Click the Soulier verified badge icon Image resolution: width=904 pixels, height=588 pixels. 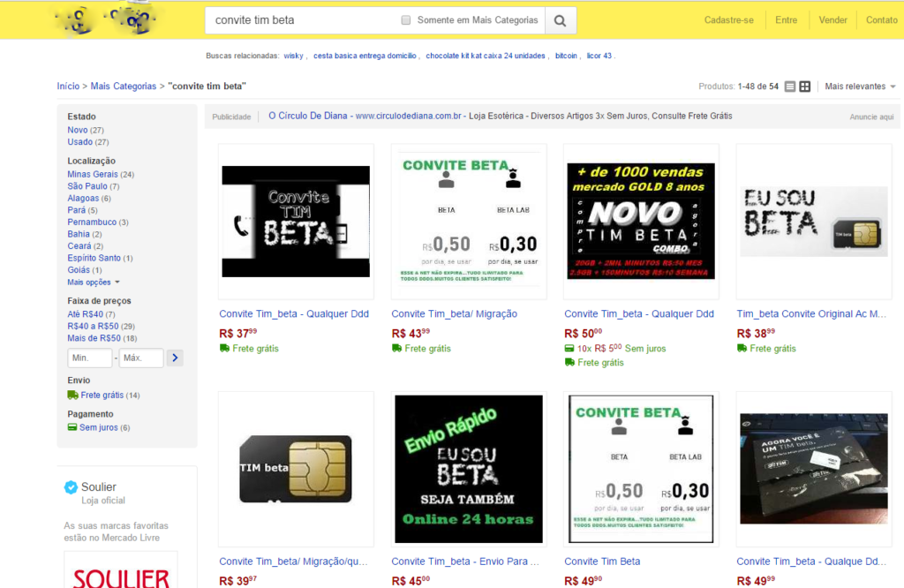coord(71,487)
